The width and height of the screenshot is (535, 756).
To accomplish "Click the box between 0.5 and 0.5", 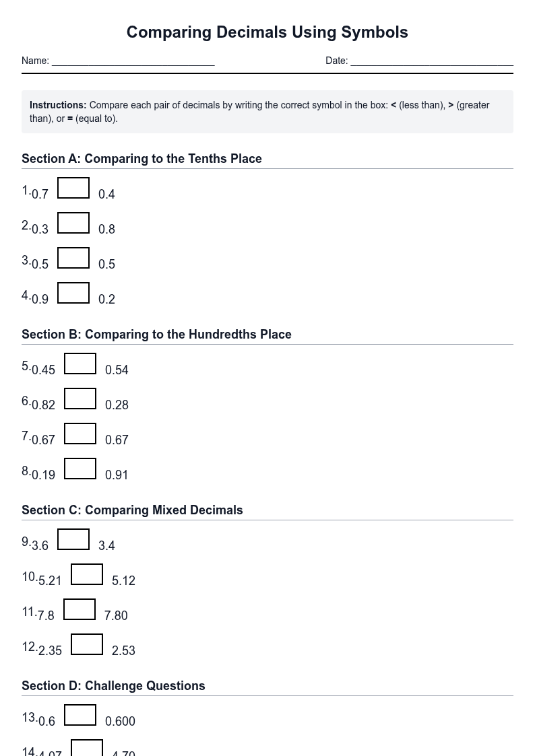I will pyautogui.click(x=73, y=258).
